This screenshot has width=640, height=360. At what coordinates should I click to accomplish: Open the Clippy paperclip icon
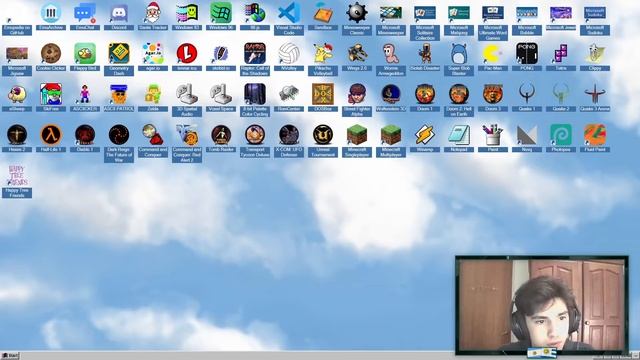pyautogui.click(x=595, y=53)
